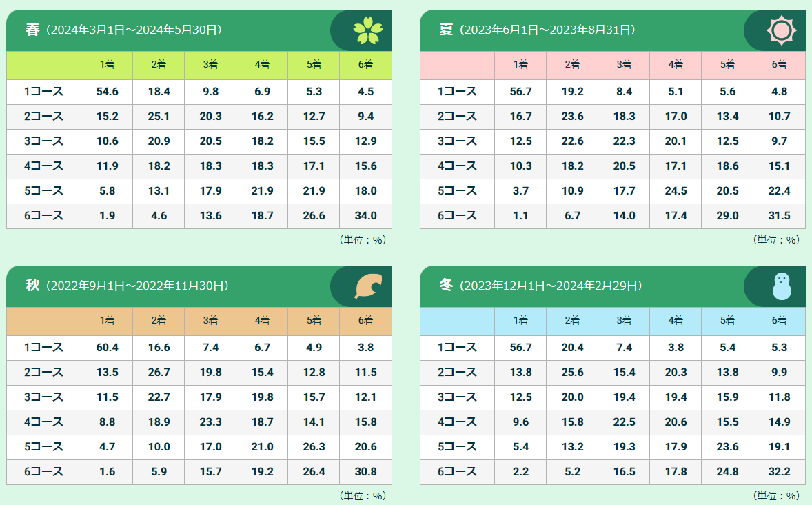
Task: Click 6コース row label in summer table
Action: [457, 216]
